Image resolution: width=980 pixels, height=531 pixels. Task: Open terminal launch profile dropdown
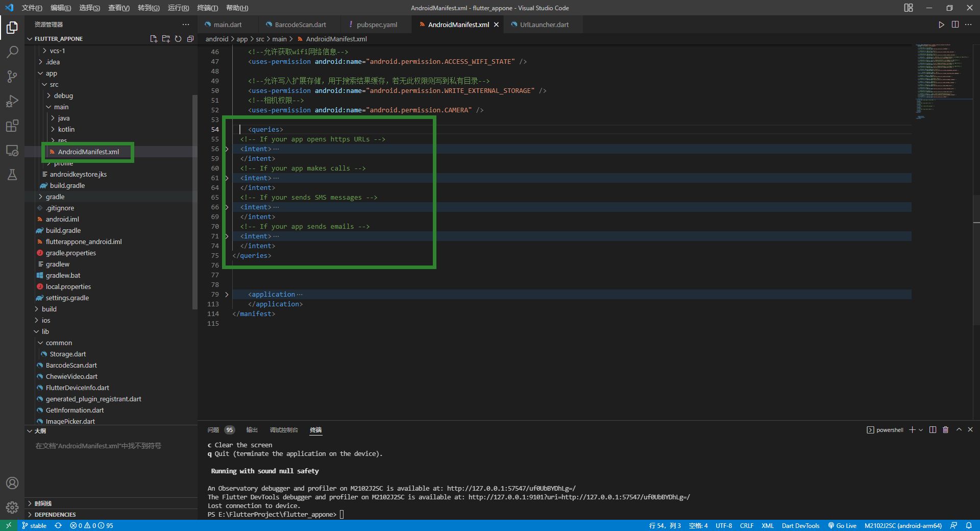click(921, 430)
